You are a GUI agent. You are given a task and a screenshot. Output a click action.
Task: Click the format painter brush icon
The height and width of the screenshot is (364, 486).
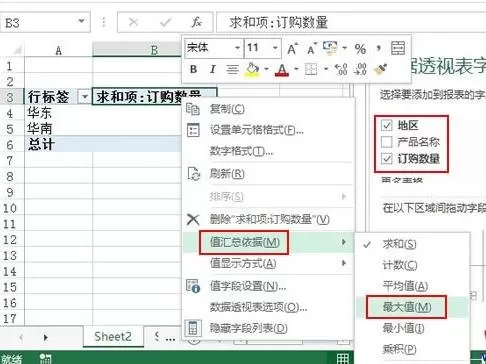click(x=381, y=69)
